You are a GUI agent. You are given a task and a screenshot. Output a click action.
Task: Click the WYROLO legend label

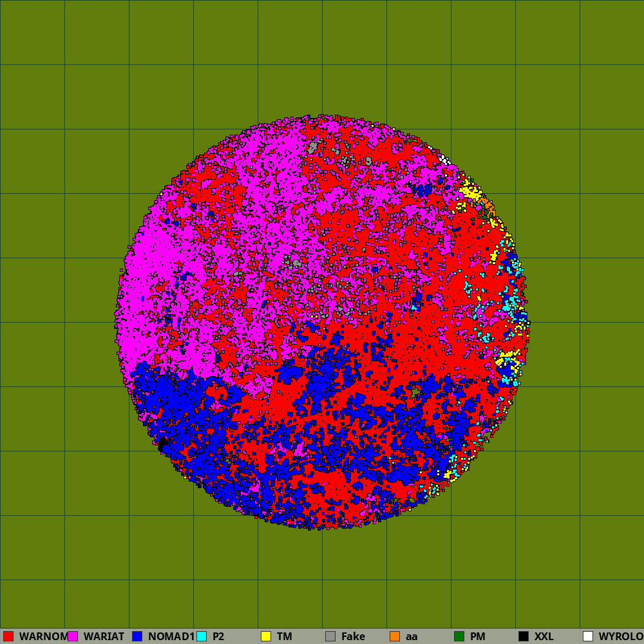pos(621,637)
